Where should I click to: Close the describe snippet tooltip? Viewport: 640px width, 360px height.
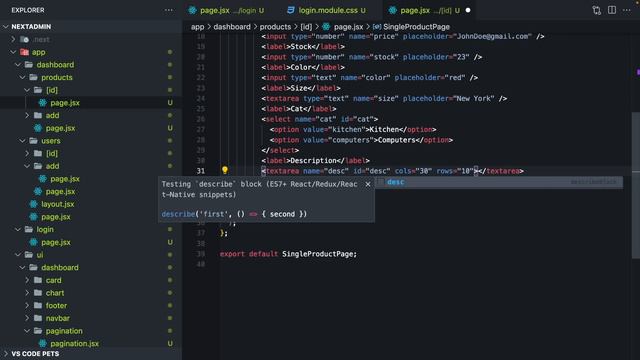368,184
